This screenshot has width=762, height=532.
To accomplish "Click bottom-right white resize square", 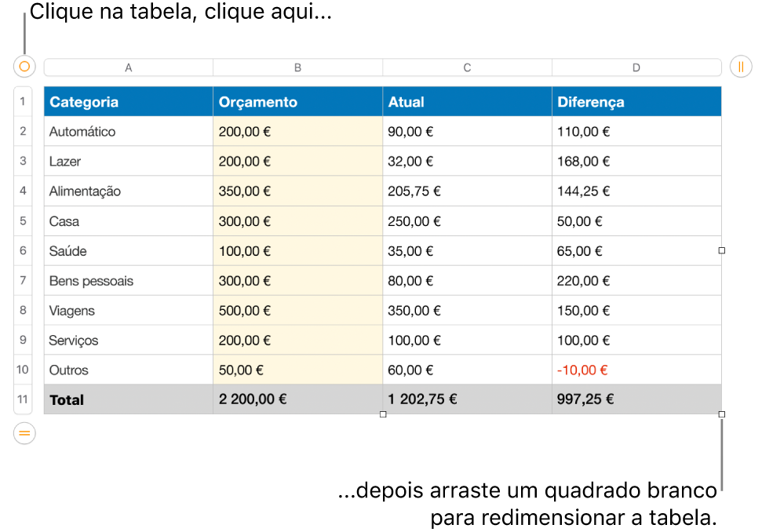I will 722,414.
